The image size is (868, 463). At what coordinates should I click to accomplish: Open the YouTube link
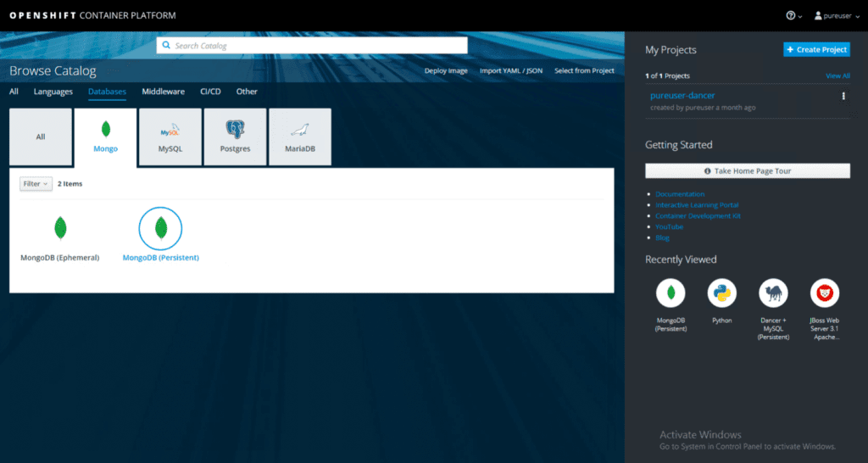pyautogui.click(x=670, y=226)
